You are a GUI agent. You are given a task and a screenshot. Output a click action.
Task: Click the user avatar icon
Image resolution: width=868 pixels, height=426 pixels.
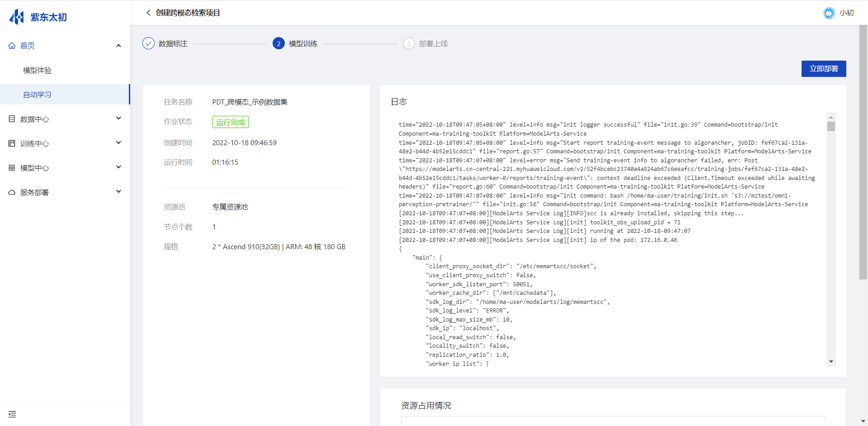point(829,13)
